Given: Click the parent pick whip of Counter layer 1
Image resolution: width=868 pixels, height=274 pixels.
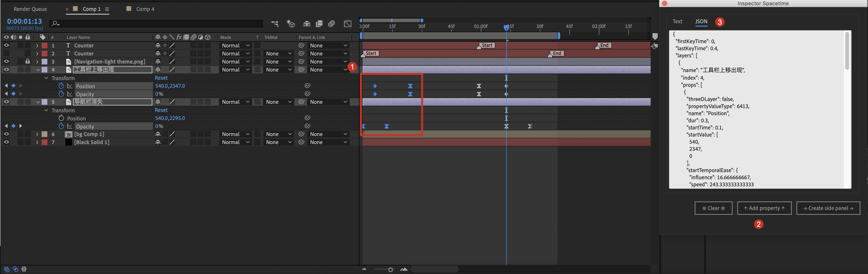Looking at the screenshot, I should 301,45.
